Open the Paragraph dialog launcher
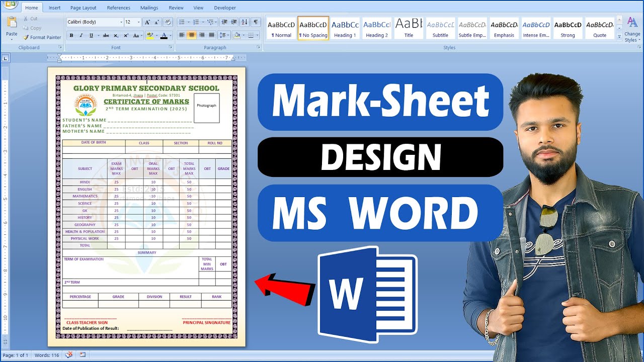The width and height of the screenshot is (644, 362). 258,47
